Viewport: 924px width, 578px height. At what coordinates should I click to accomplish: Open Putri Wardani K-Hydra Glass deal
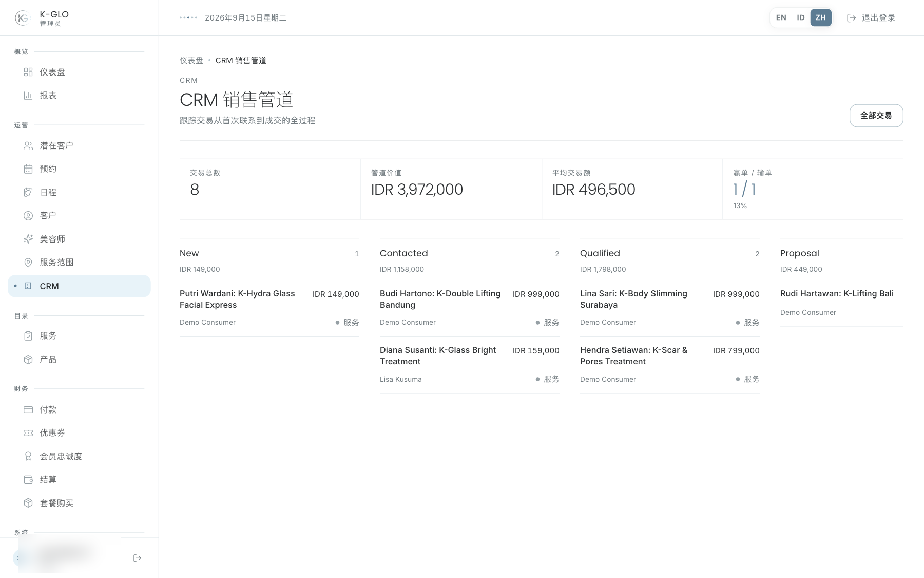[x=269, y=308]
